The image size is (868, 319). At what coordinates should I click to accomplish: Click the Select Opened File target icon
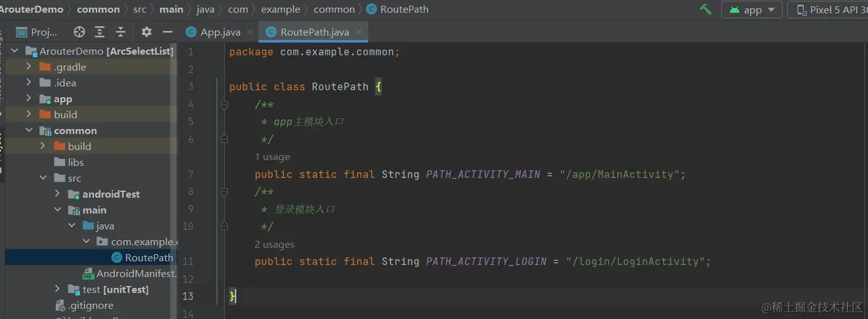79,32
